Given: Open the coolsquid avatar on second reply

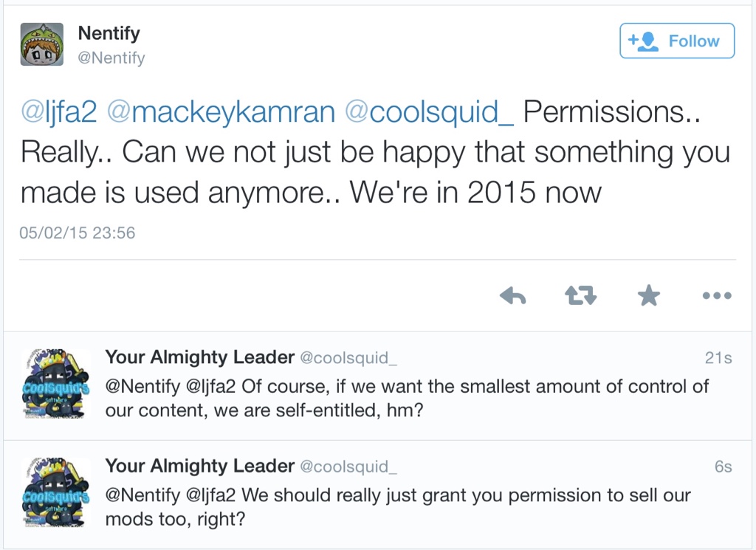Looking at the screenshot, I should [x=55, y=493].
